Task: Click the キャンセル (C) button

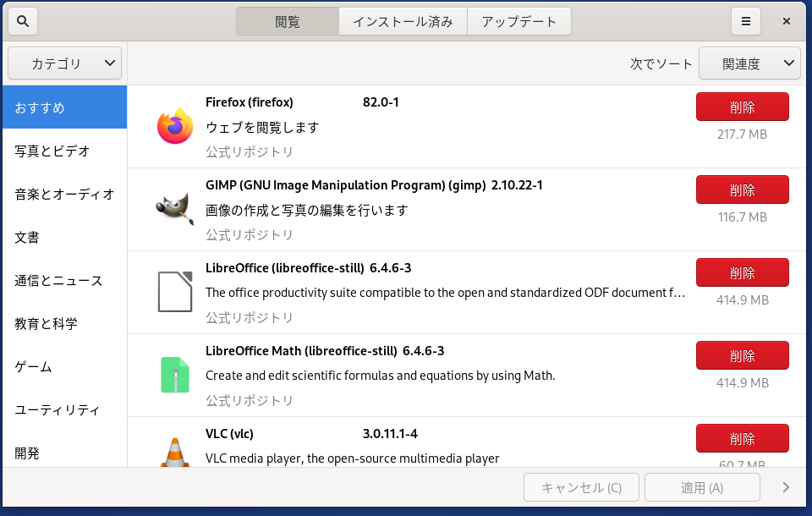Action: (x=581, y=487)
